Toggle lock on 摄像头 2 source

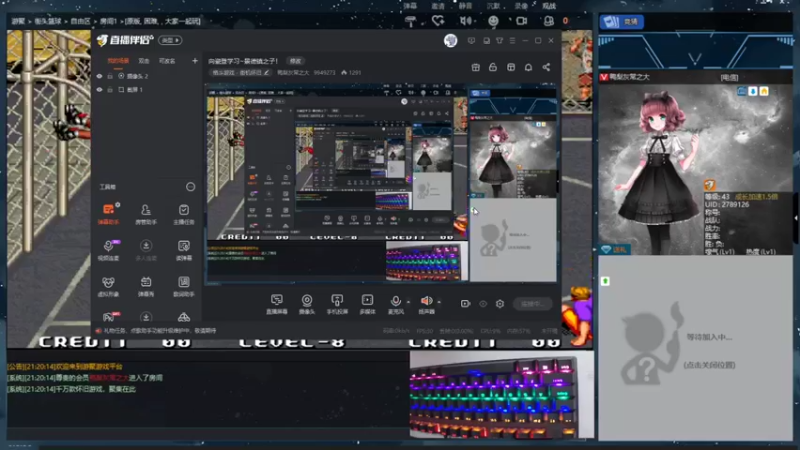110,76
